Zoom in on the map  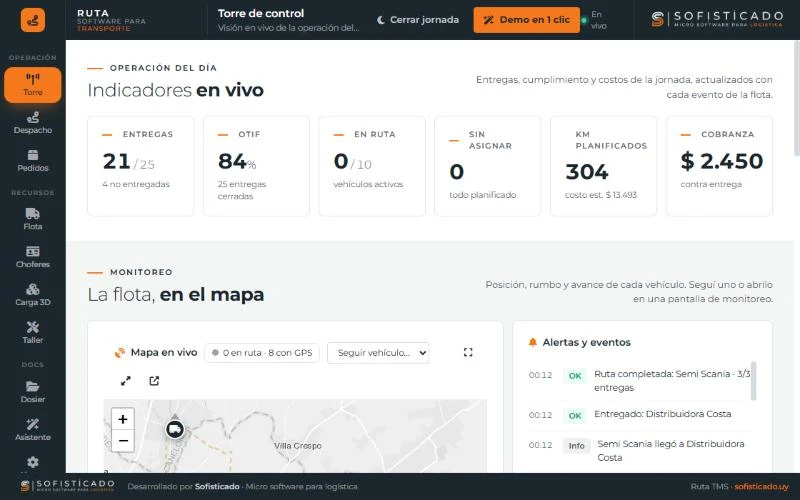tap(122, 419)
